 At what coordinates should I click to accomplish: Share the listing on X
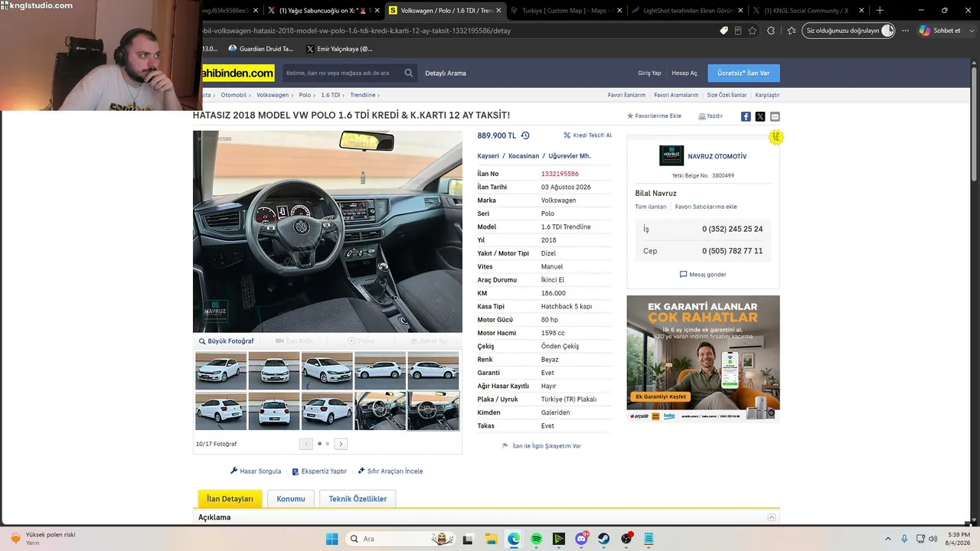coord(760,116)
